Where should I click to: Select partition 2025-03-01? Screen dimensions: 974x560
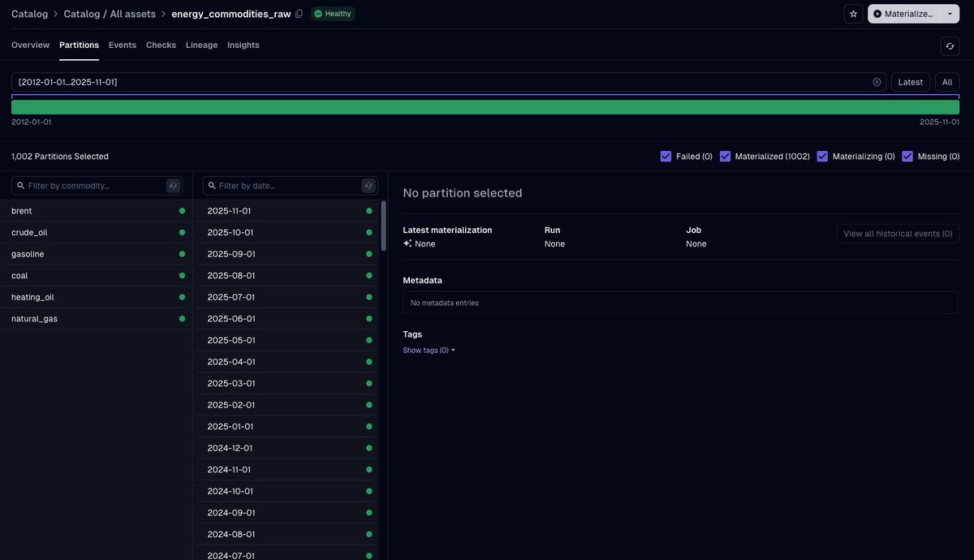(287, 383)
